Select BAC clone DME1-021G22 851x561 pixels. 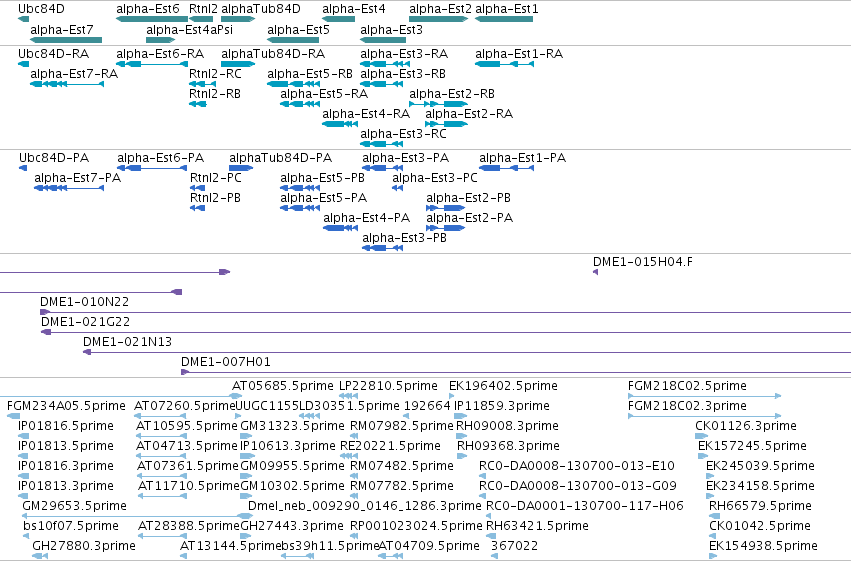(x=446, y=332)
